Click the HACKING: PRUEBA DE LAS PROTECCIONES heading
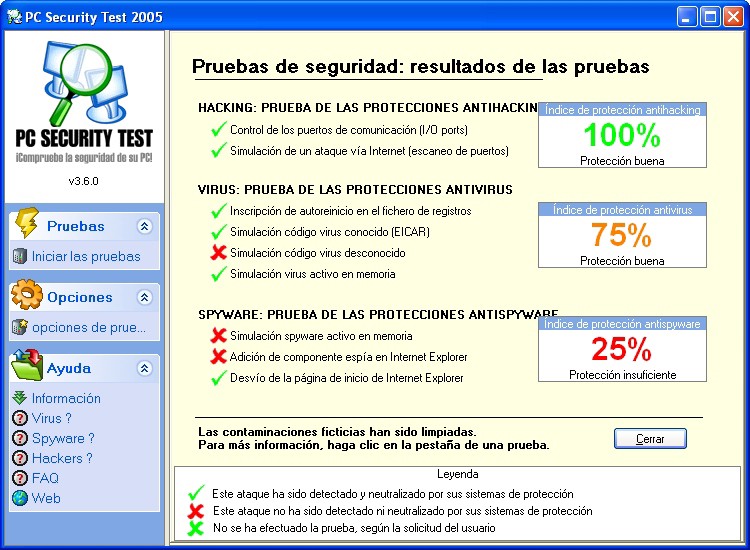This screenshot has height=550, width=750. pyautogui.click(x=368, y=108)
